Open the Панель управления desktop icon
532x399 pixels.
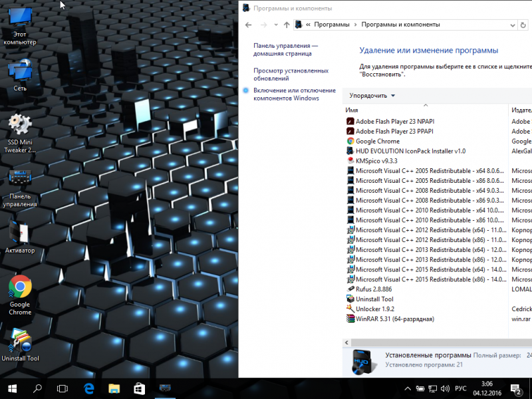[20, 188]
